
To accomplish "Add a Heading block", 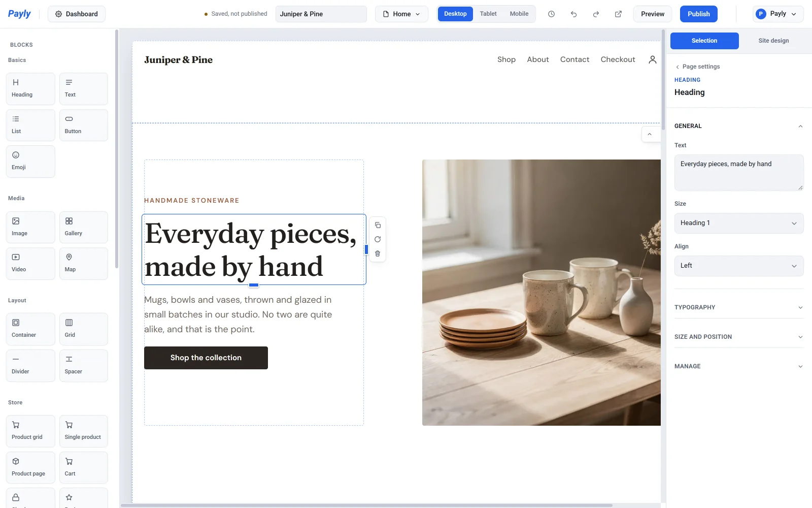I will tap(30, 89).
